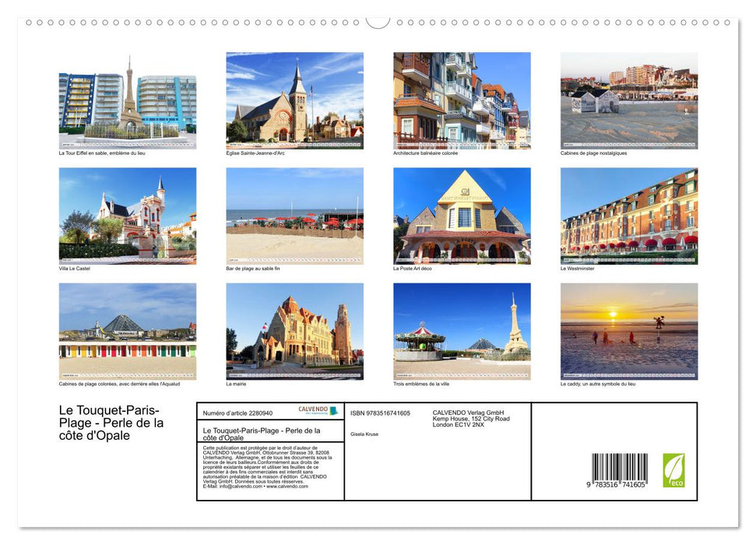Click the article number 2280940 text
756x545 pixels.
(236, 411)
